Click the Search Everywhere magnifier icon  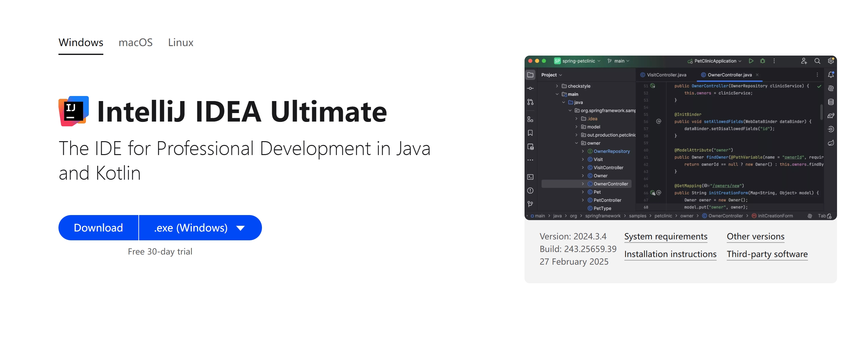tap(817, 61)
